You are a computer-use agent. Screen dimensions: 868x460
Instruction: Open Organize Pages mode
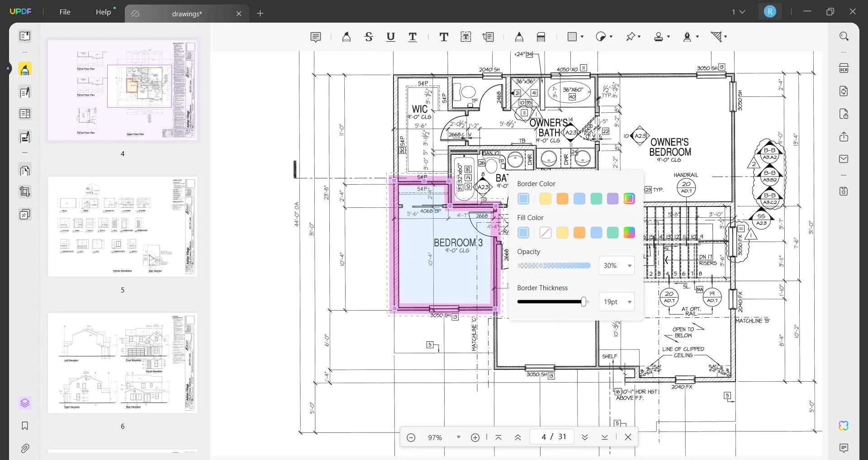pyautogui.click(x=25, y=171)
